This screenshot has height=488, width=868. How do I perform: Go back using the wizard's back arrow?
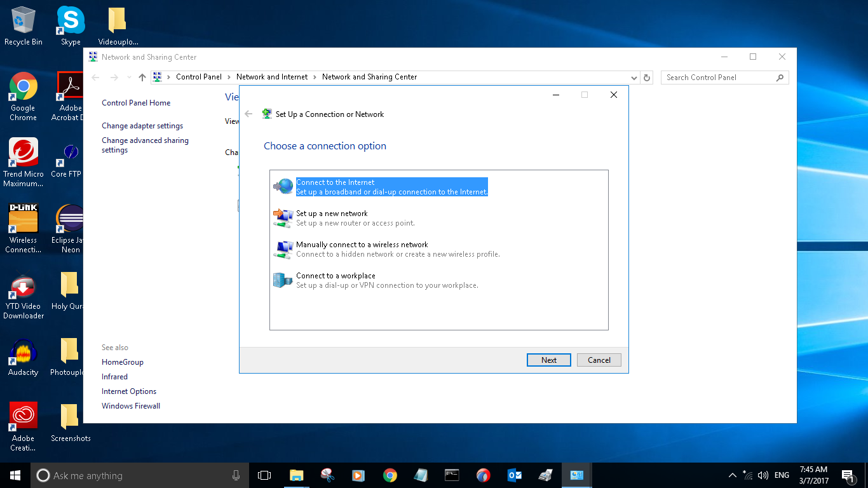click(x=248, y=114)
